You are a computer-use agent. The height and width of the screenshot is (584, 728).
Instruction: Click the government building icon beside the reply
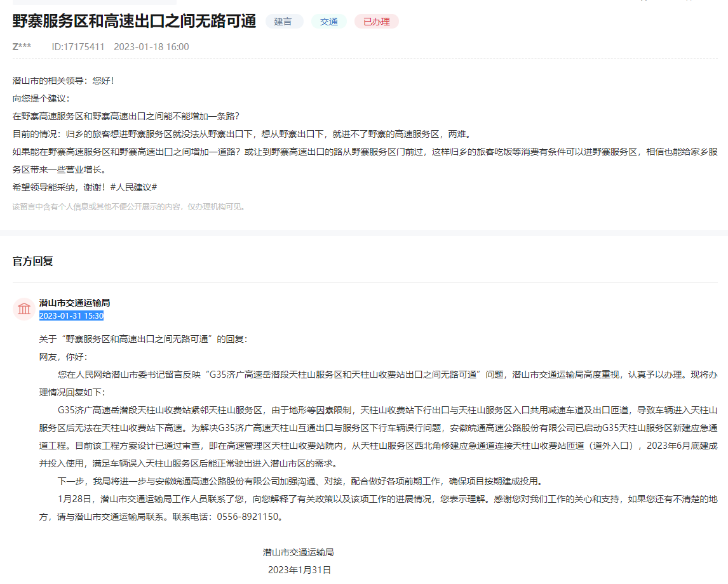pos(24,309)
